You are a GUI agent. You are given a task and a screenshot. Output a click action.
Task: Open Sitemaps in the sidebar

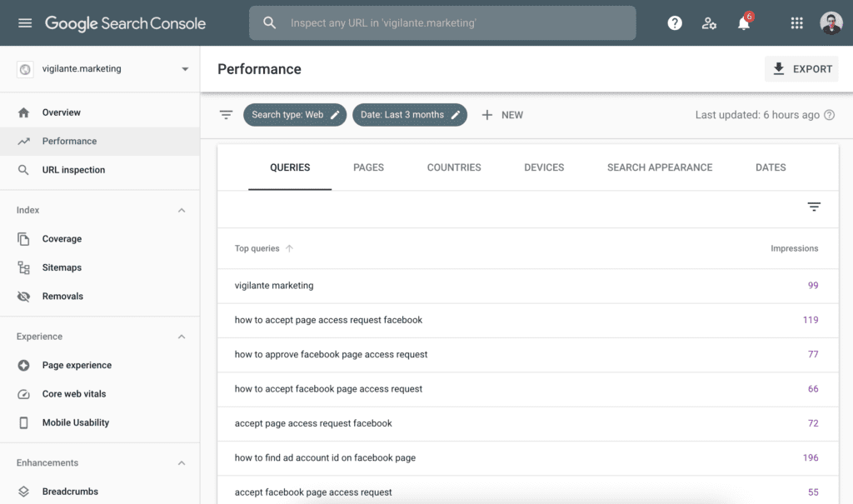[x=100, y=267]
